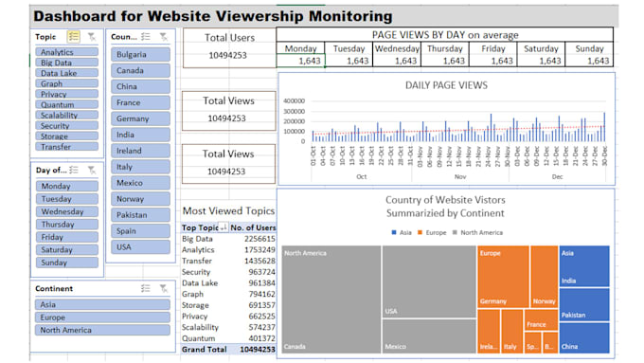Choose USA in the Country slicer

140,246
